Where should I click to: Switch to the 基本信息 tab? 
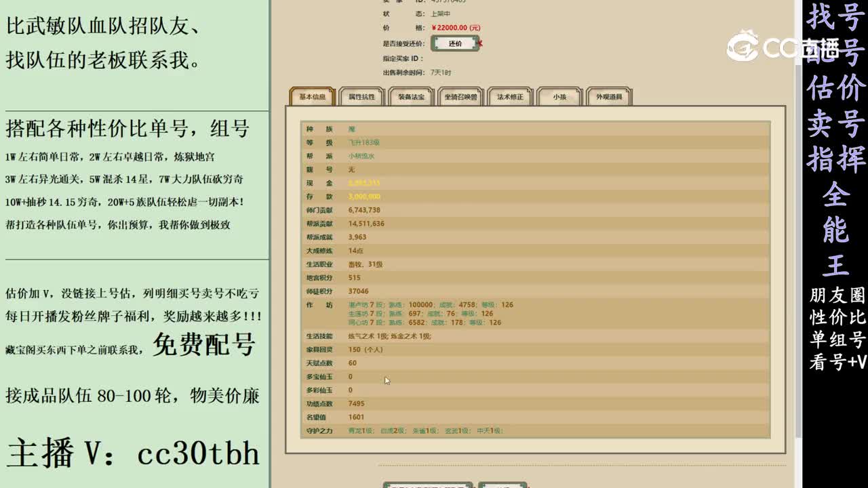pos(313,97)
